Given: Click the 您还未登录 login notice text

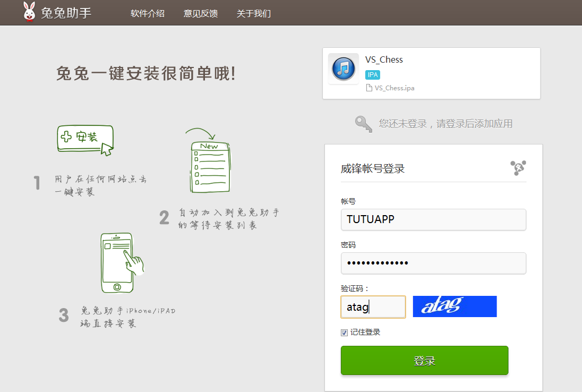Looking at the screenshot, I should 446,124.
